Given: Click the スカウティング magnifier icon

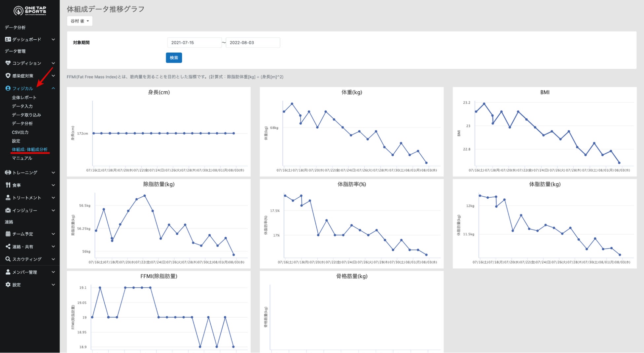Looking at the screenshot, I should pos(8,259).
